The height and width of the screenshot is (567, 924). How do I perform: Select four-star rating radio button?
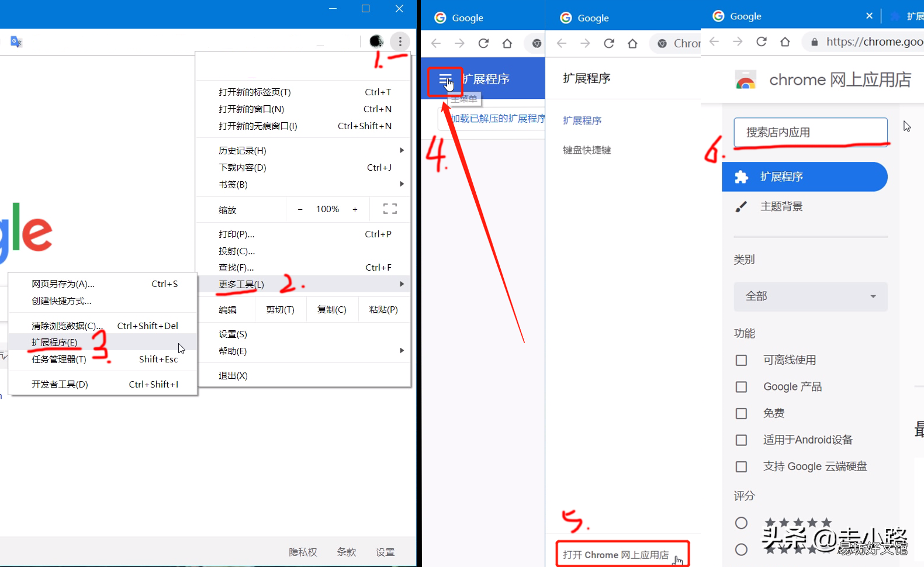click(741, 549)
